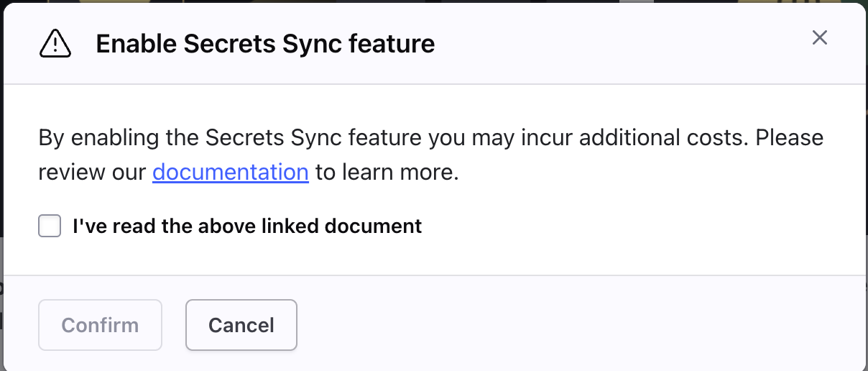Open the documentation hyperlink
868x371 pixels.
pyautogui.click(x=230, y=173)
